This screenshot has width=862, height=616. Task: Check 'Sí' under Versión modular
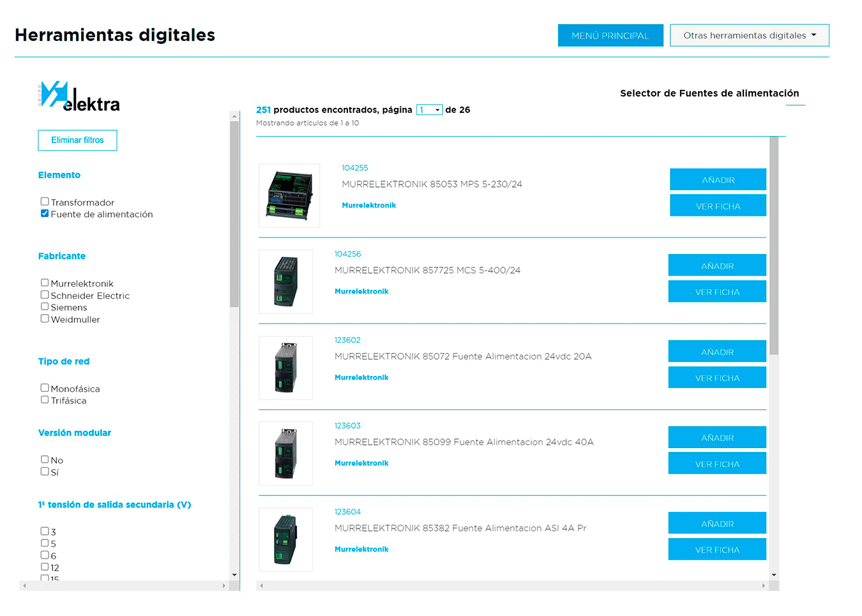[x=45, y=471]
